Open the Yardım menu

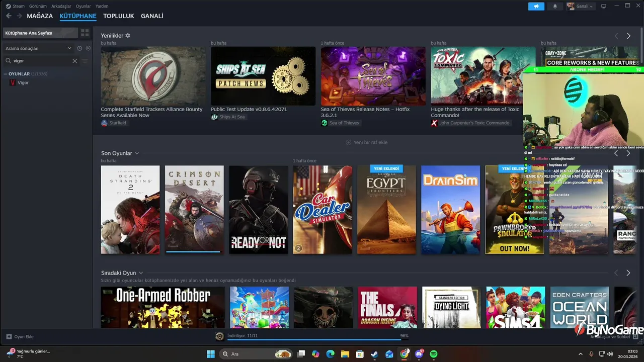[102, 6]
